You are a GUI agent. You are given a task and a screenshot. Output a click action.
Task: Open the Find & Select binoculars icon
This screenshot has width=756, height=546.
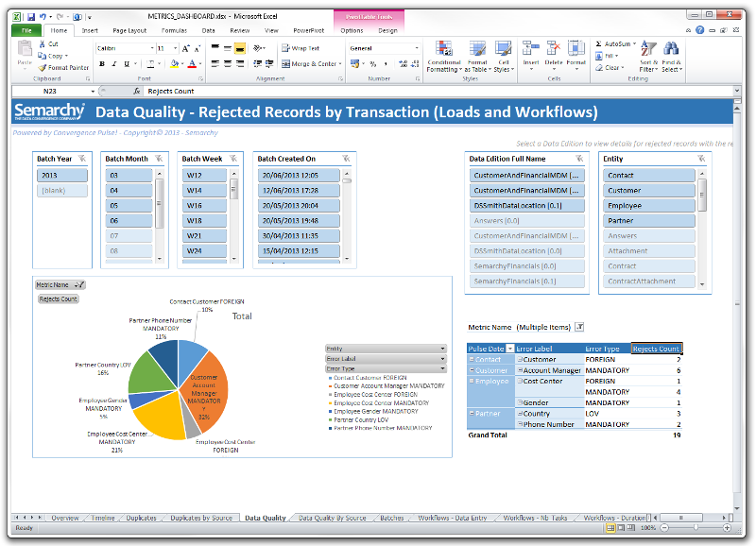(671, 49)
